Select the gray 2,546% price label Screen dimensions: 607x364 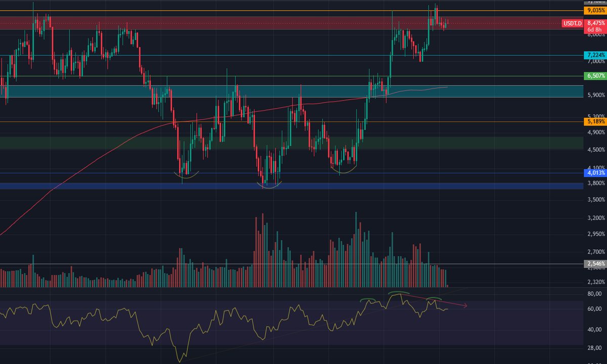click(595, 263)
